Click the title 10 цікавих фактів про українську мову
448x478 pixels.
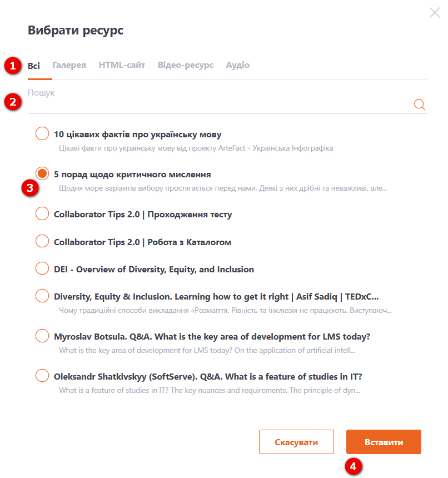click(138, 135)
